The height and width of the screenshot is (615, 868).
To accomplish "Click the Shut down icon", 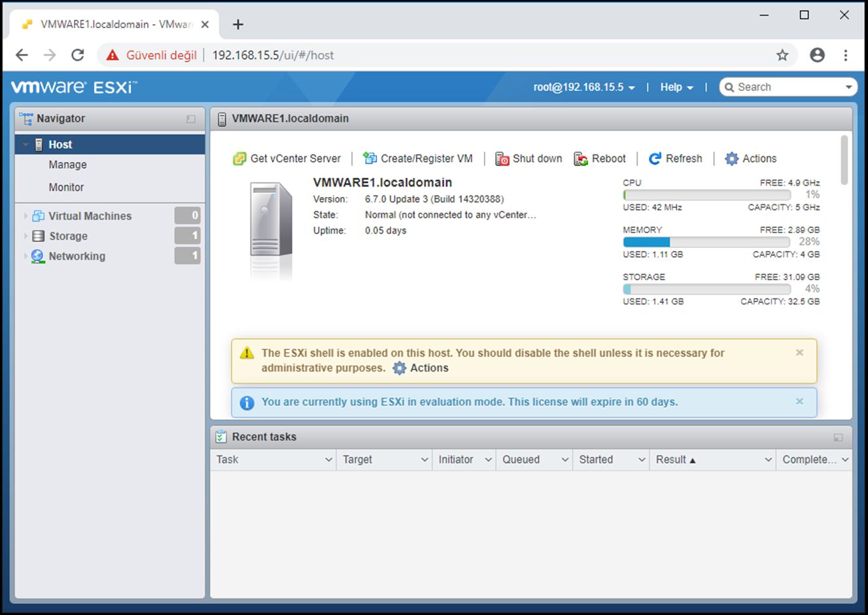I will coord(502,158).
